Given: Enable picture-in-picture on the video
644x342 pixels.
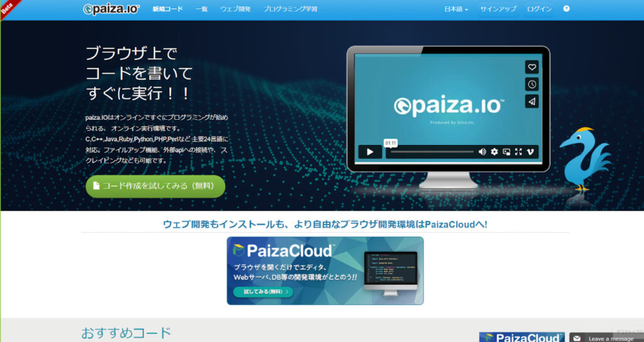Looking at the screenshot, I should tap(506, 152).
